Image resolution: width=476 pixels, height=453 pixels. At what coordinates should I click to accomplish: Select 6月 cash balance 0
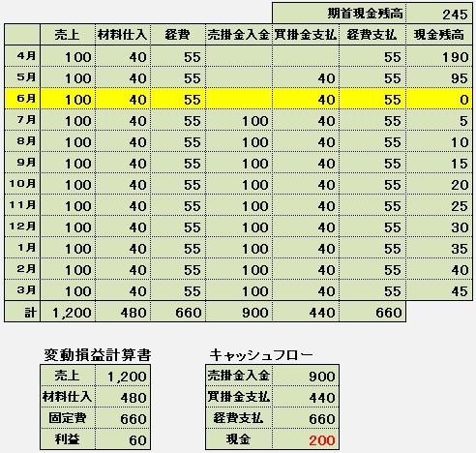[439, 99]
